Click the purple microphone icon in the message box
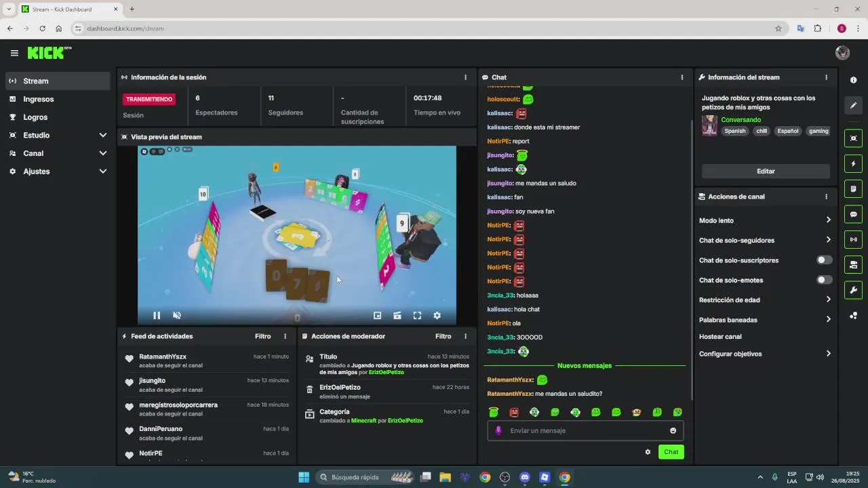 498,430
